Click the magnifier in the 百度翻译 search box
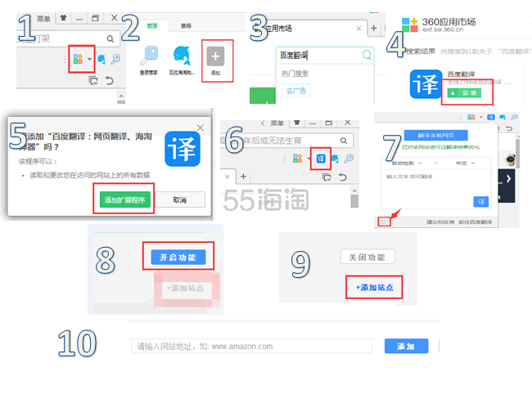 (366, 56)
